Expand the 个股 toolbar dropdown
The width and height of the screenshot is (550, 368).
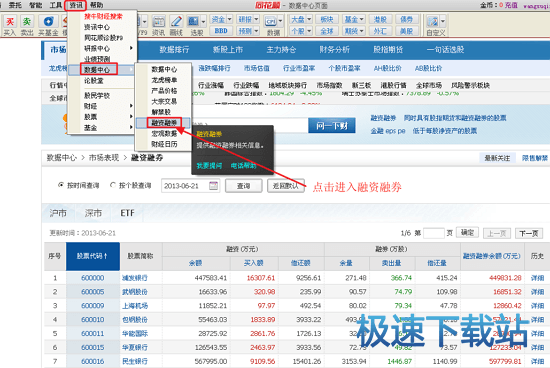tap(309, 31)
